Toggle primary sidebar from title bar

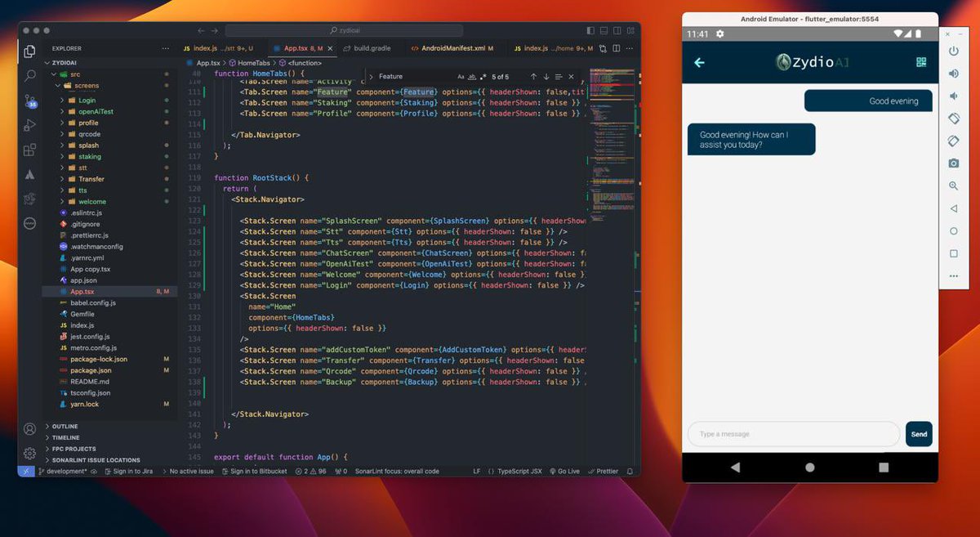[x=592, y=30]
